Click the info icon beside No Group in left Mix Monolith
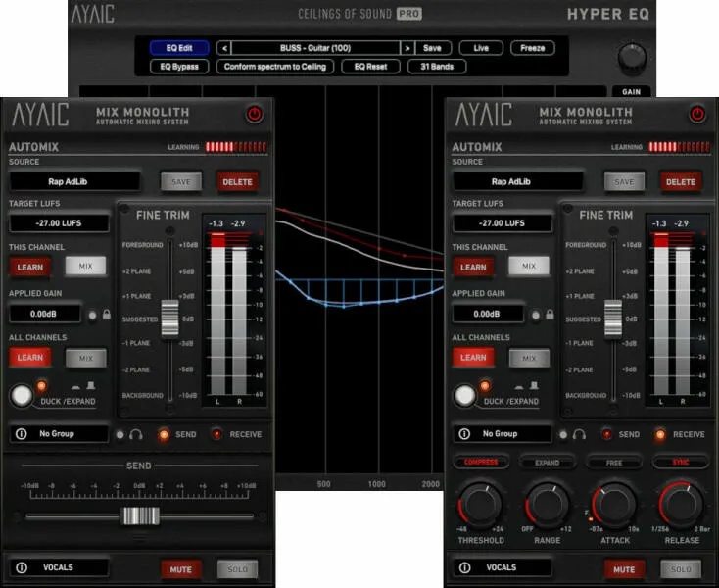Image resolution: width=719 pixels, height=588 pixels. tap(22, 434)
